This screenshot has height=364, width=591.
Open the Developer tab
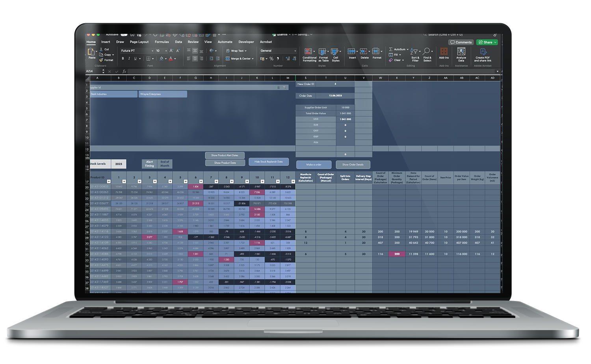click(x=246, y=42)
